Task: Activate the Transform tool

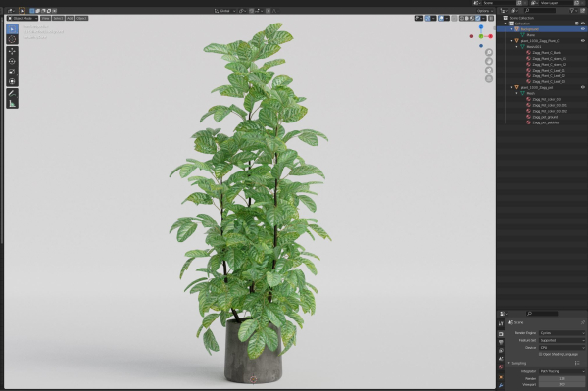Action: [12, 81]
